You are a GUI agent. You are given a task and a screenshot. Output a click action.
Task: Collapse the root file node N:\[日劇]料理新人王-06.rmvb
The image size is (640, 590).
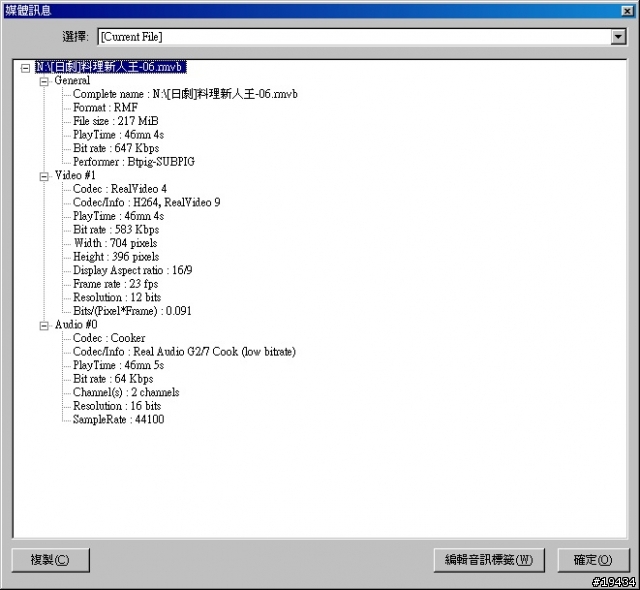click(25, 68)
